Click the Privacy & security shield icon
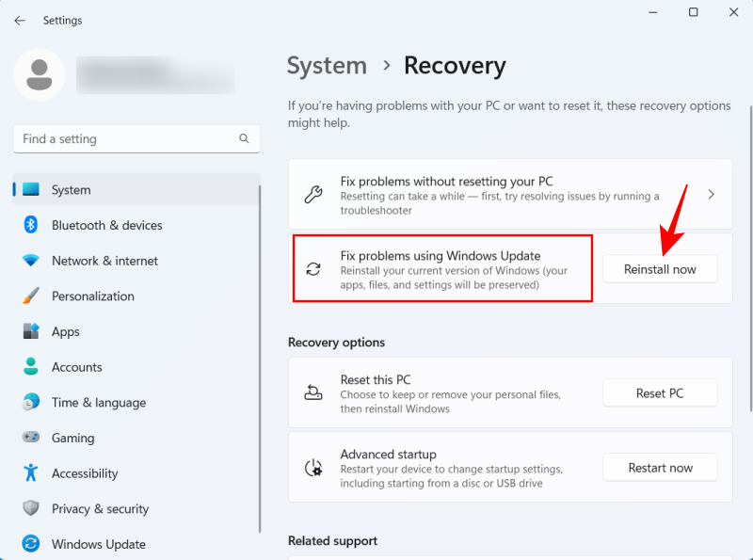This screenshot has height=560, width=753. 31,508
